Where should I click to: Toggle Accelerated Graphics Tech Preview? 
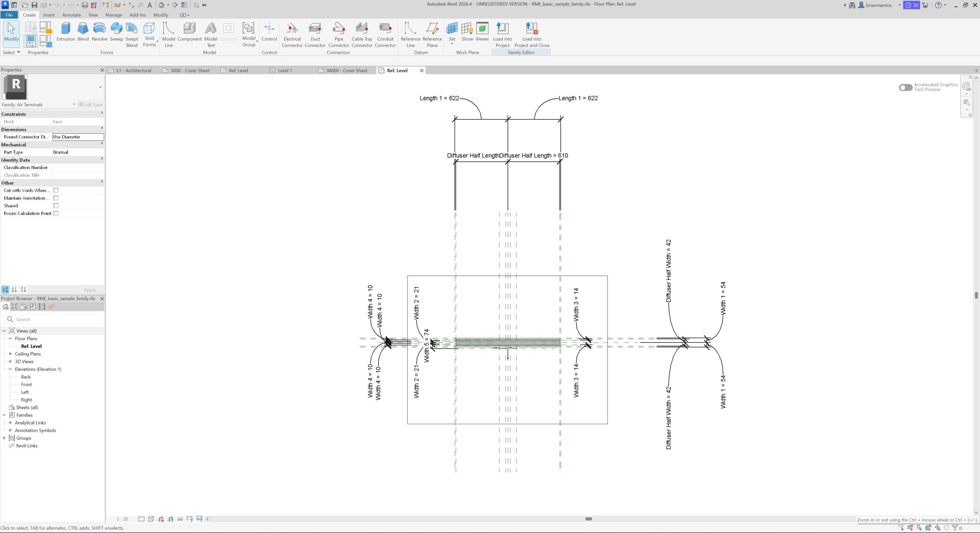[x=905, y=87]
